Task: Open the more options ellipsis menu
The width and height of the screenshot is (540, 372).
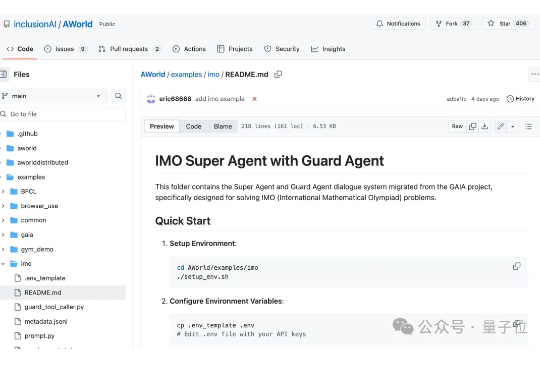Action: click(x=534, y=74)
